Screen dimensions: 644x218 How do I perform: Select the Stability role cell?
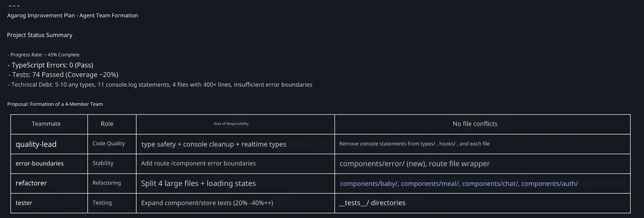click(103, 163)
